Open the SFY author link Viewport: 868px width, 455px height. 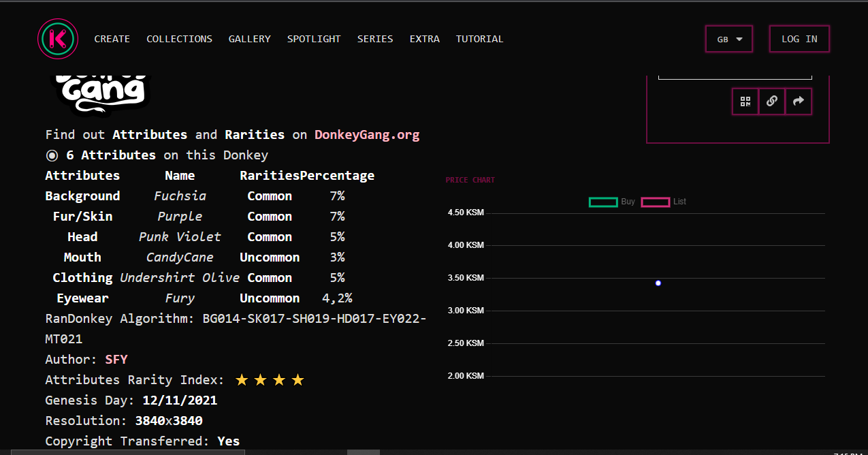[116, 360]
